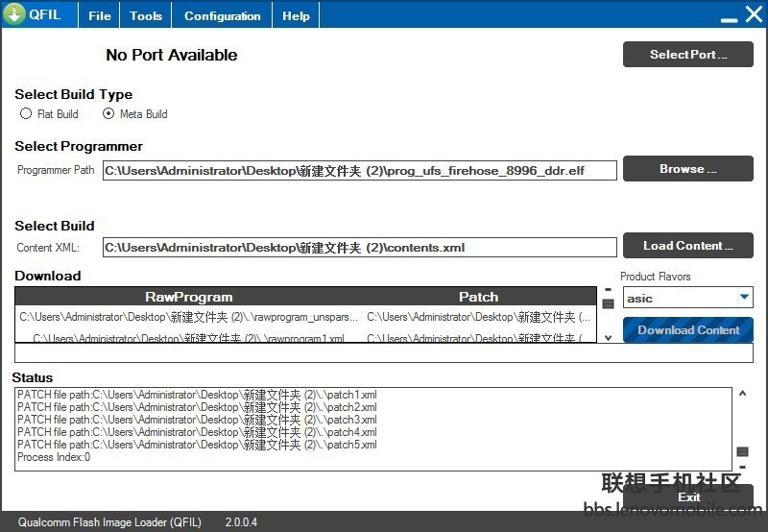Click the patch5.xml status line

tap(197, 445)
